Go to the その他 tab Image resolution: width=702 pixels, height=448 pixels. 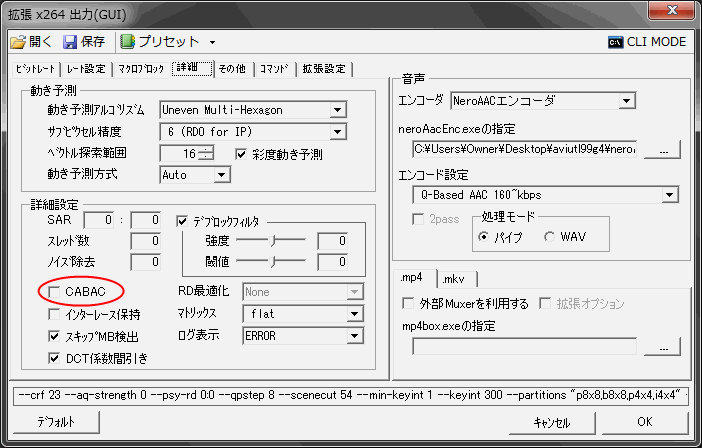point(232,69)
